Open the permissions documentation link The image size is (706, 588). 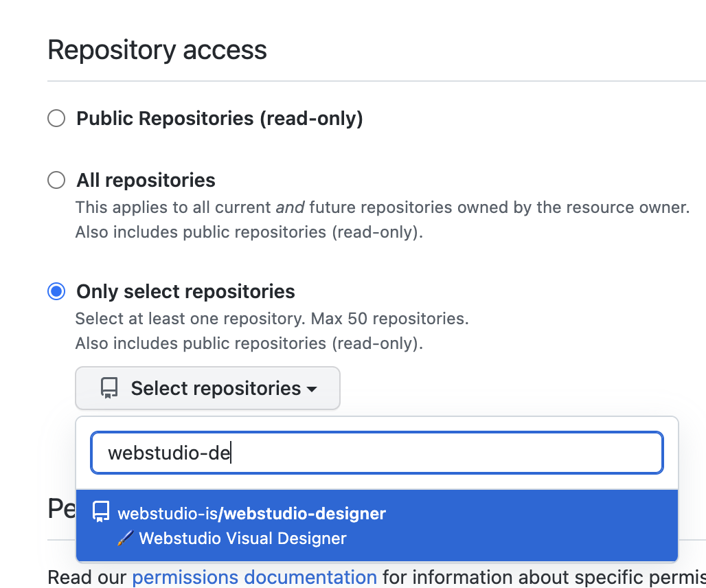coord(254,577)
